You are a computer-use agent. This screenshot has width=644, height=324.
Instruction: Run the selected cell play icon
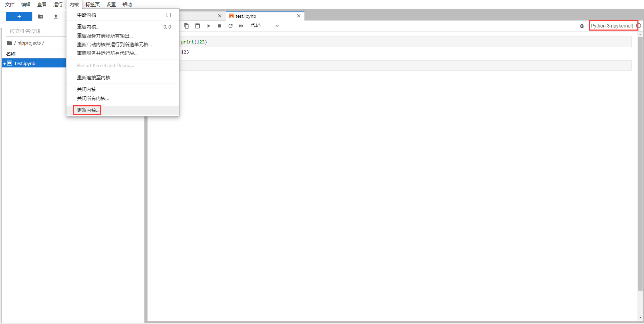tap(208, 26)
